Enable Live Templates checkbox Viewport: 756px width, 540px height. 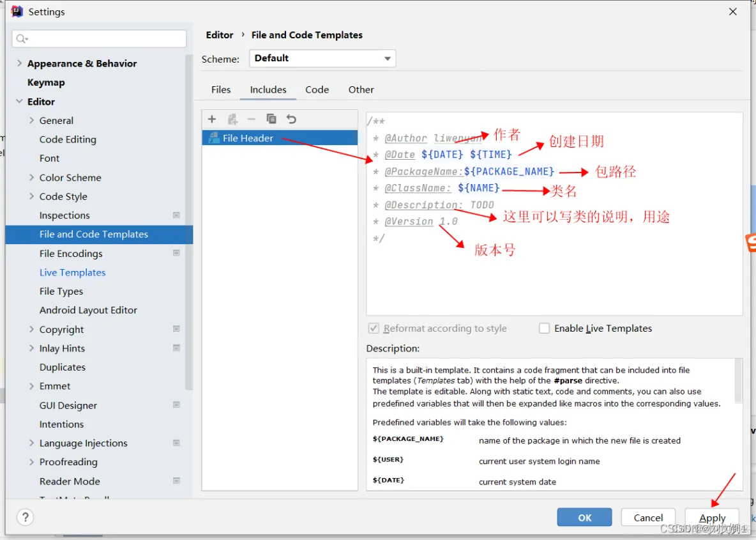coord(545,328)
